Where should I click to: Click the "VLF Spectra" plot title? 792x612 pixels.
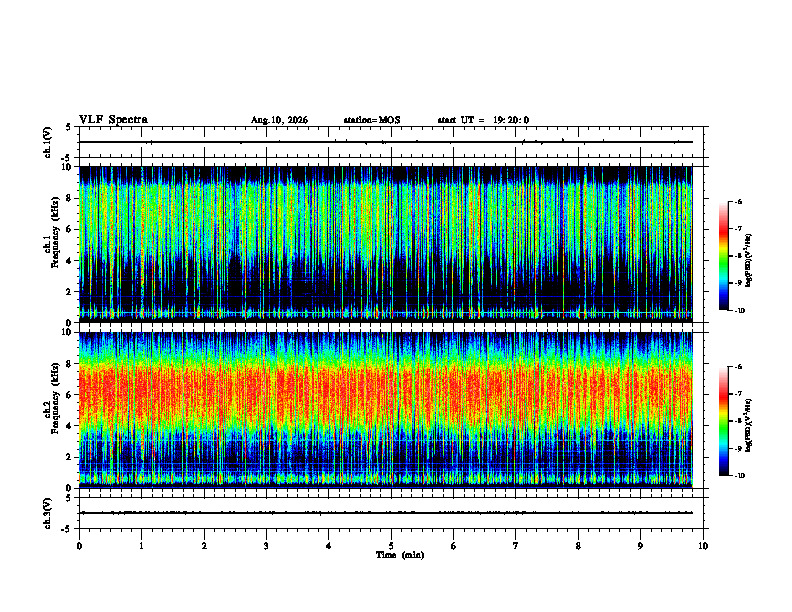tap(114, 120)
